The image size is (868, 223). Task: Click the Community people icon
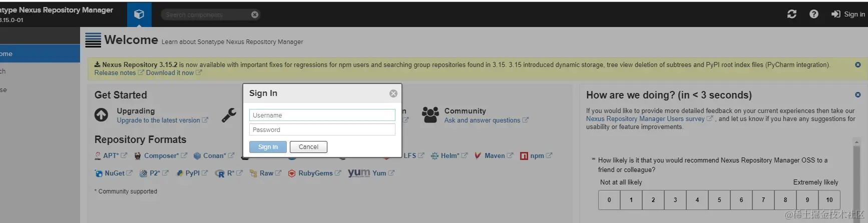point(430,114)
